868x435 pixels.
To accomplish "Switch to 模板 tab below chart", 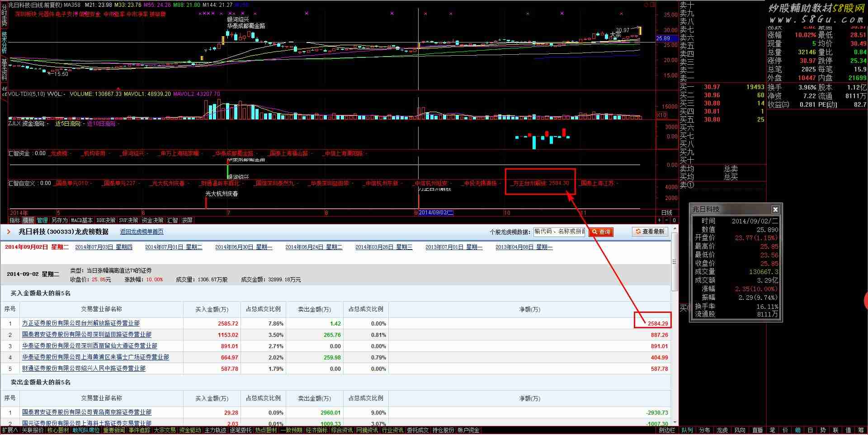I will (x=28, y=220).
